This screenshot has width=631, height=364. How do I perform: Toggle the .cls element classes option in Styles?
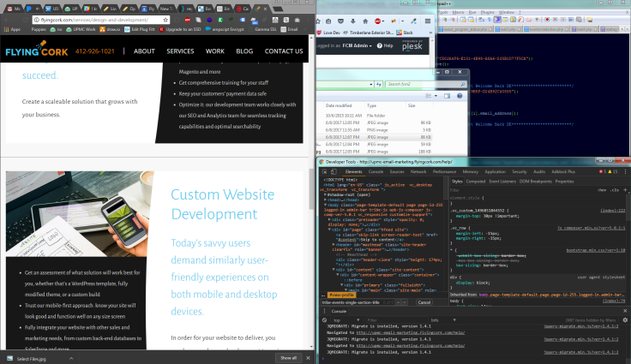(x=614, y=190)
